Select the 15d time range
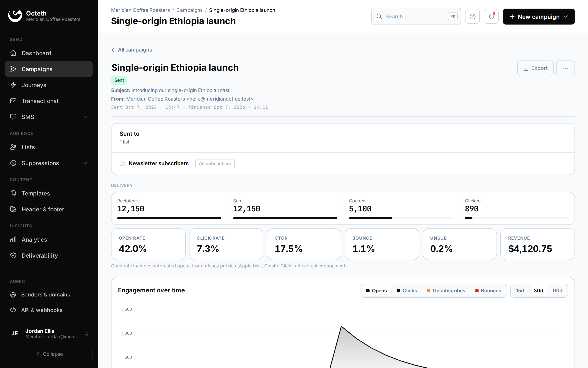Viewport: 588px width, 368px height. 520,291
